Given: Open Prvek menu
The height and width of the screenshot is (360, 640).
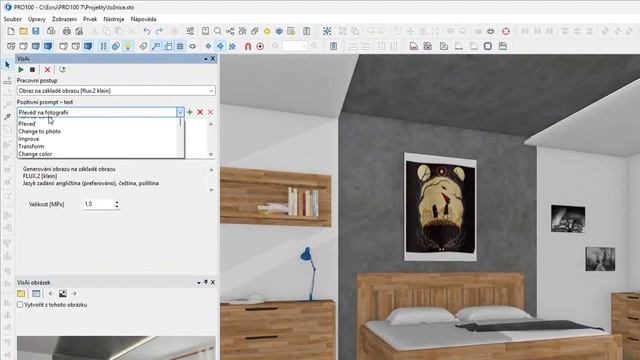Looking at the screenshot, I should pyautogui.click(x=90, y=19).
